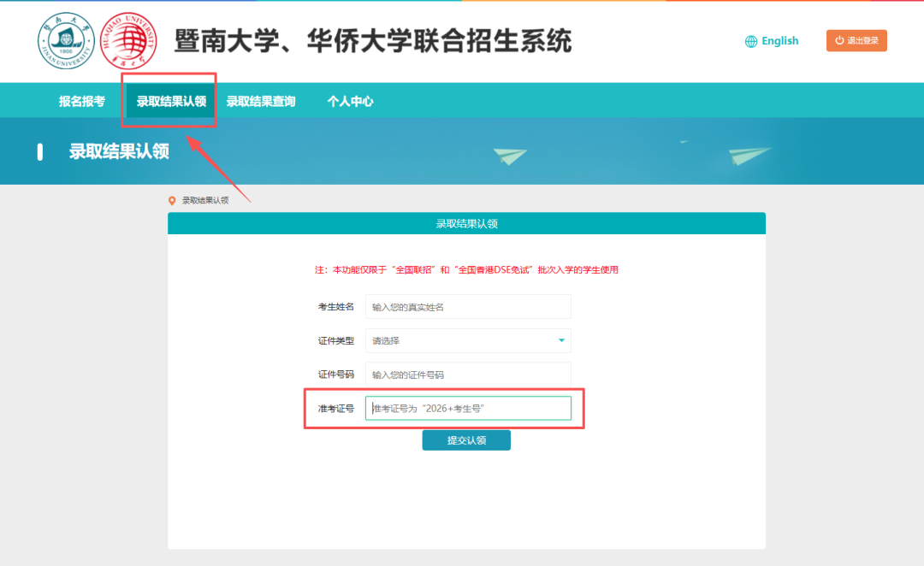Screen dimensions: 924x566
Task: Open the 个人中心 menu tab
Action: pyautogui.click(x=350, y=101)
